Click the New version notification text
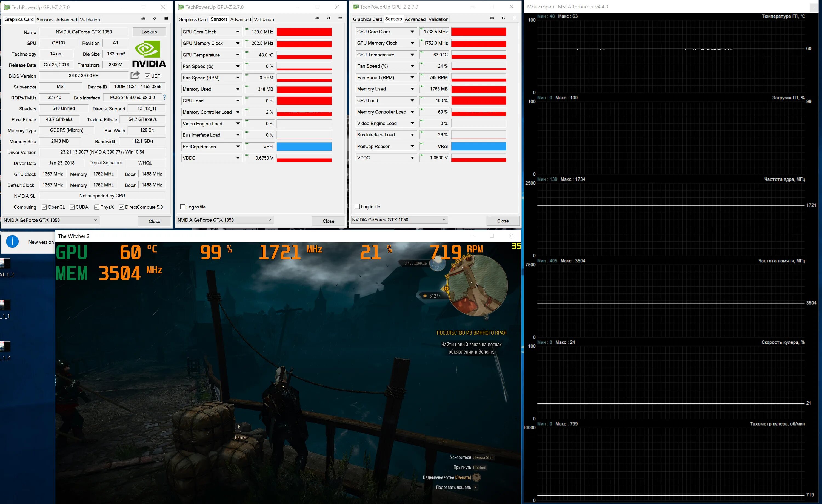822x504 pixels. (x=41, y=242)
